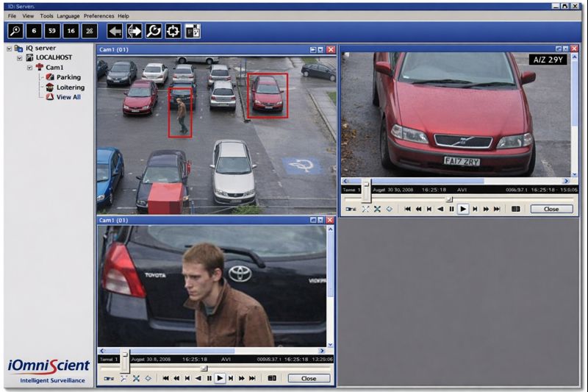Click the Parking rule icon
Image resolution: width=588 pixels, height=392 pixels.
click(x=50, y=77)
